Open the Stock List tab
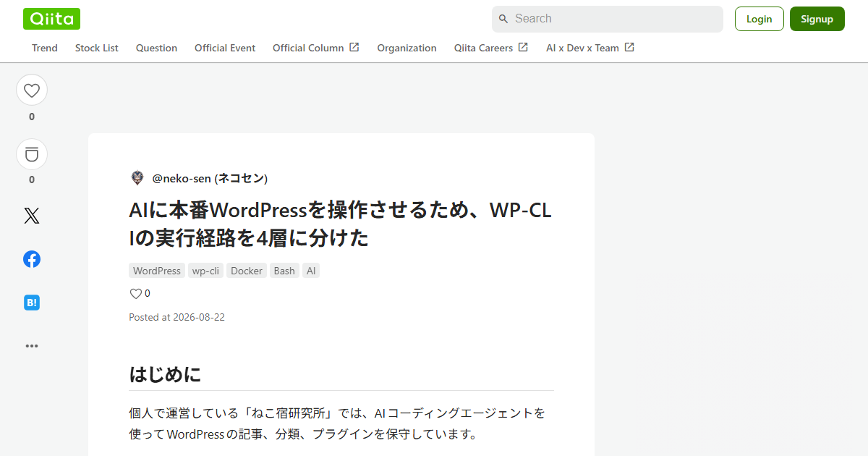 pyautogui.click(x=97, y=48)
